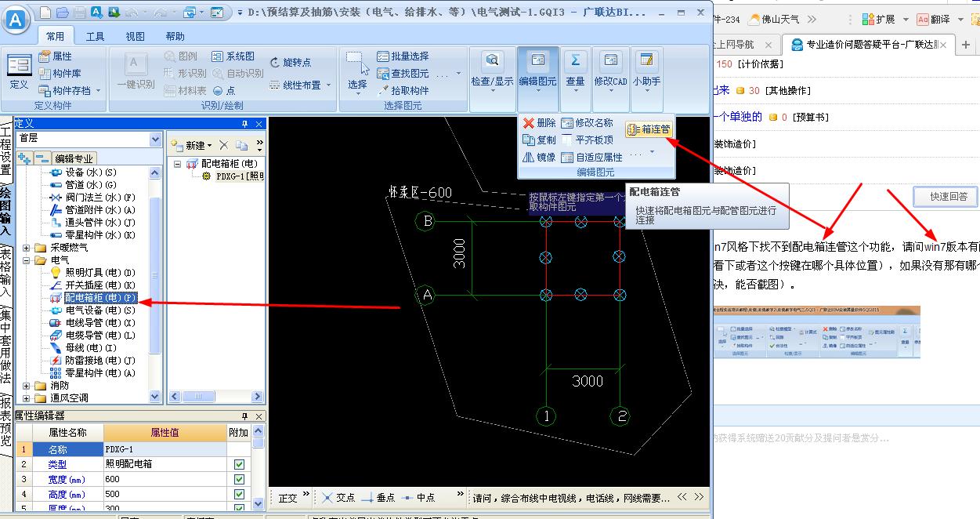980x519 pixels.
Task: Toggle 附加 checkbox for 宽度(mm) row
Action: click(239, 479)
